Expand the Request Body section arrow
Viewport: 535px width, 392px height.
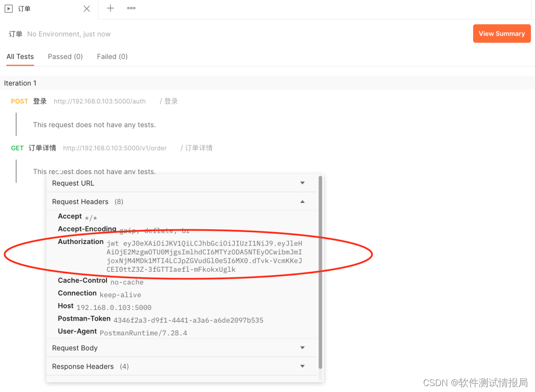[x=302, y=347]
